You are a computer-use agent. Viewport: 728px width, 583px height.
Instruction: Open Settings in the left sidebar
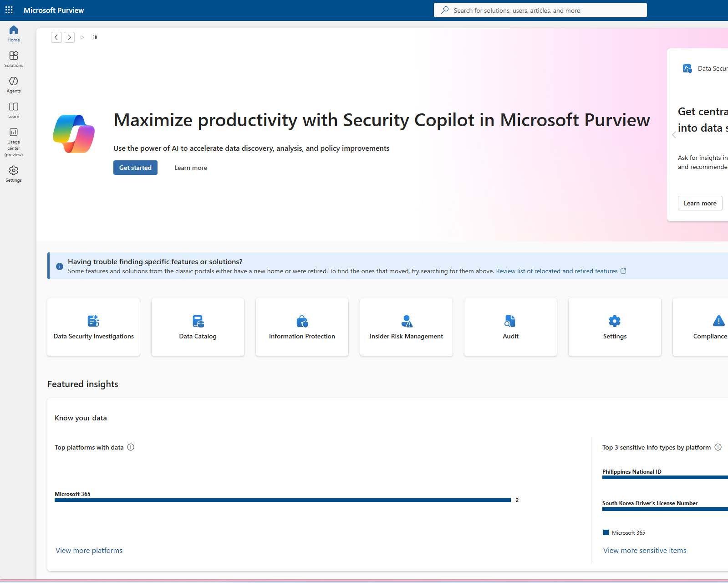click(x=14, y=174)
